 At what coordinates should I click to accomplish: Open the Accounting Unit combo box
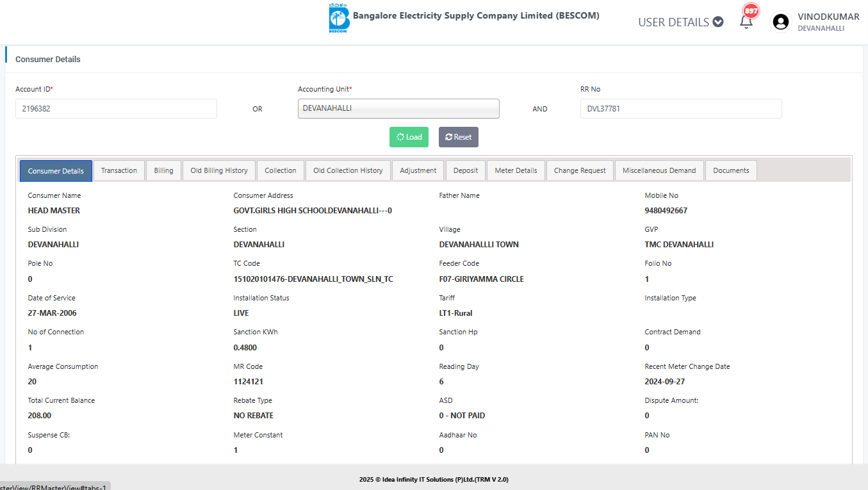pyautogui.click(x=398, y=109)
